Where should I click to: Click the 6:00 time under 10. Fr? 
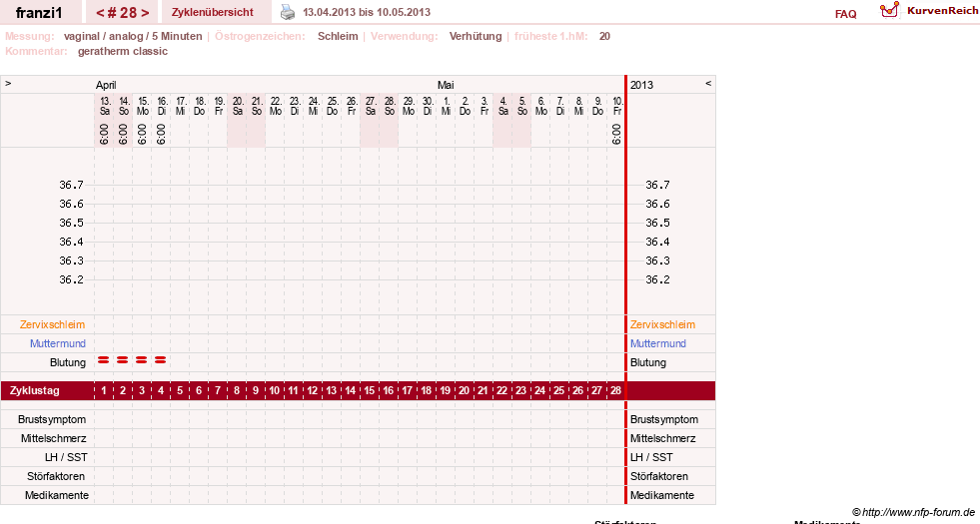[x=616, y=135]
